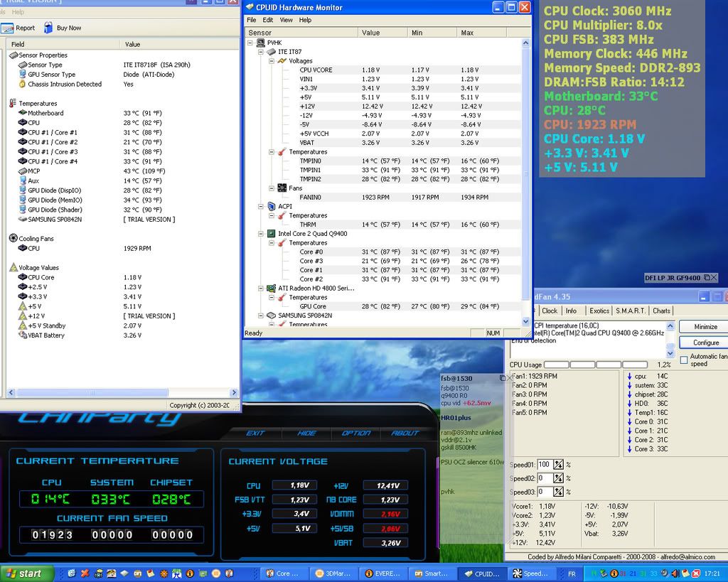Expand the SAMSUNG SP0842N Temperatures section
Viewport: 728px width, 582px height.
pyautogui.click(x=270, y=324)
